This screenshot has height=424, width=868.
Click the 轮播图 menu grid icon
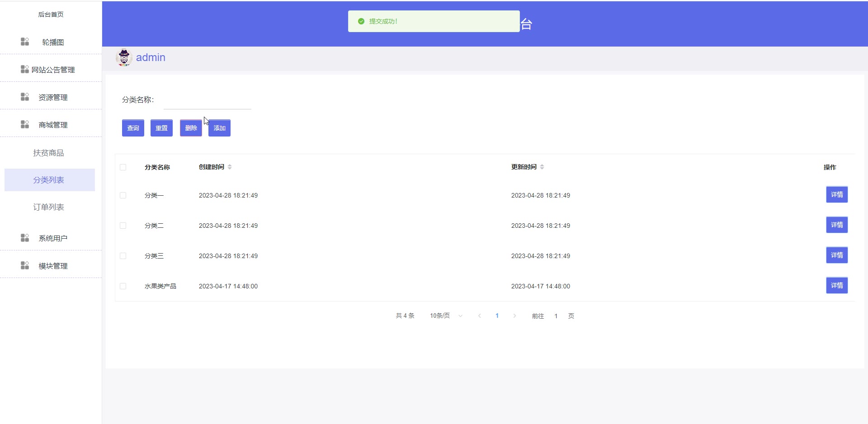tap(25, 42)
